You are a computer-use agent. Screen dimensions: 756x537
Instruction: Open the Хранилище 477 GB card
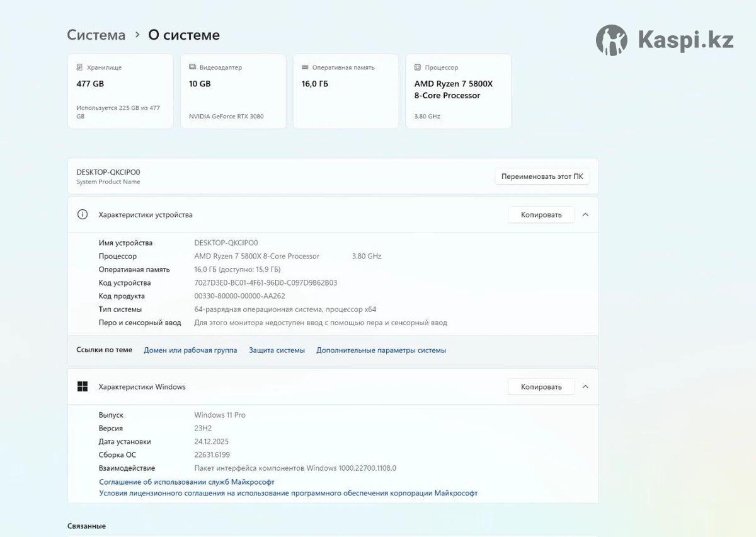[x=120, y=91]
